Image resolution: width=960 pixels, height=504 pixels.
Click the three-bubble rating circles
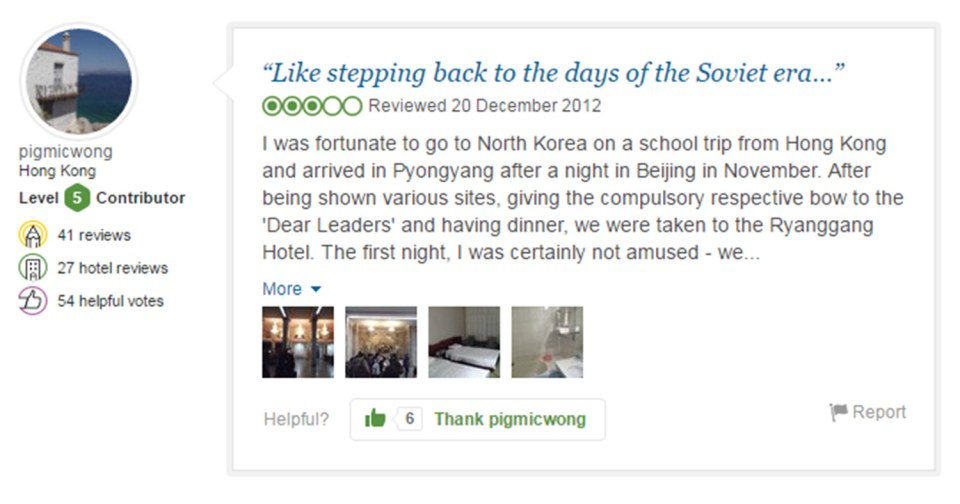tap(312, 106)
